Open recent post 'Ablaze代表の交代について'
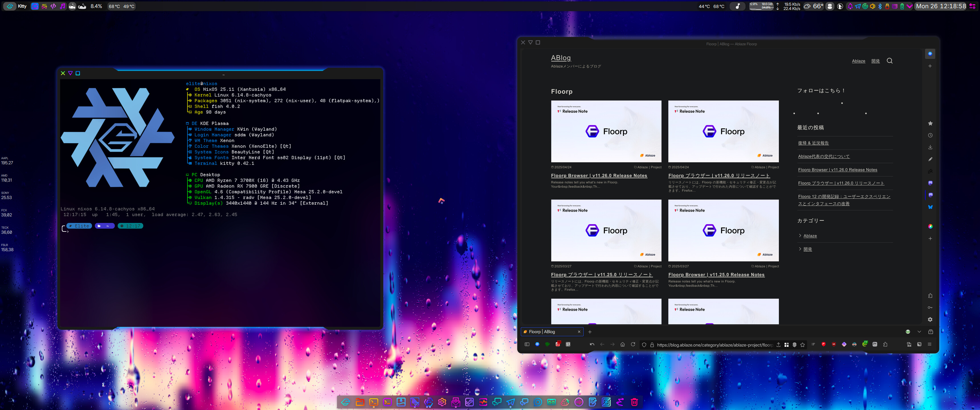 point(824,156)
